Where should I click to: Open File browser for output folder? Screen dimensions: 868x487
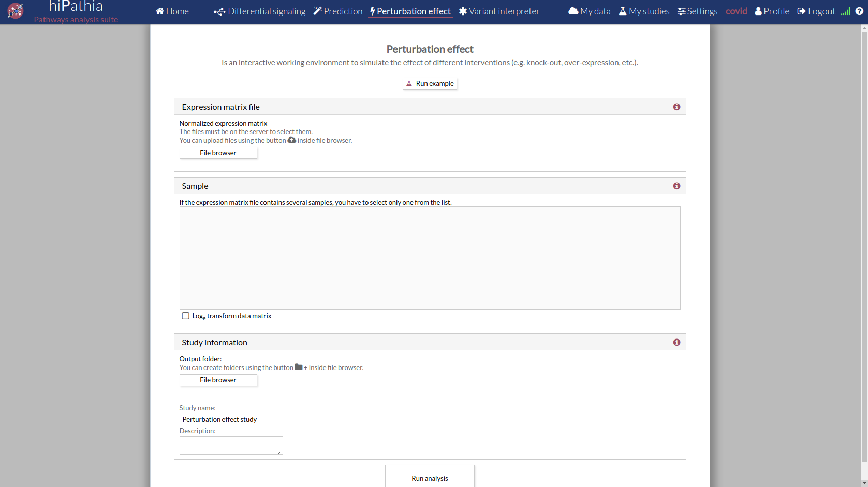218,380
